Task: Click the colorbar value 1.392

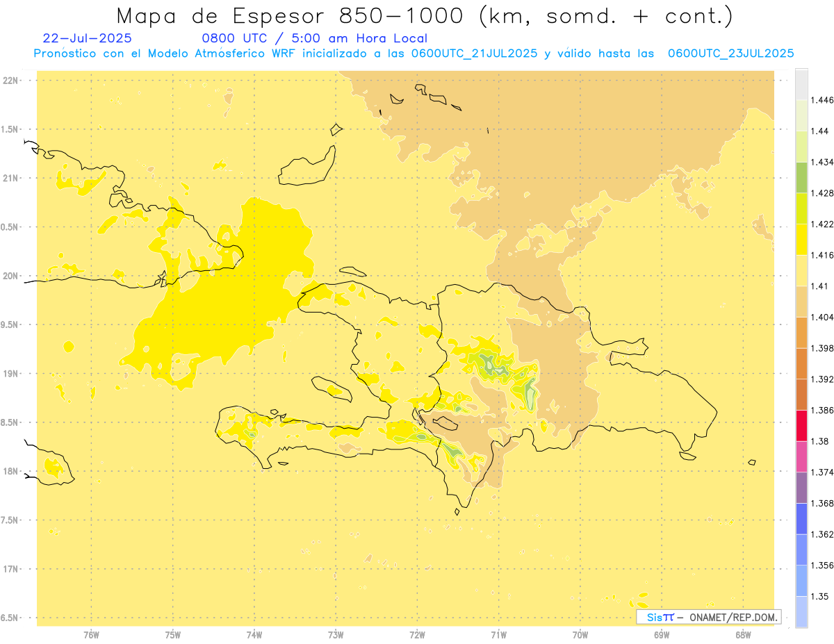Action: (x=824, y=379)
